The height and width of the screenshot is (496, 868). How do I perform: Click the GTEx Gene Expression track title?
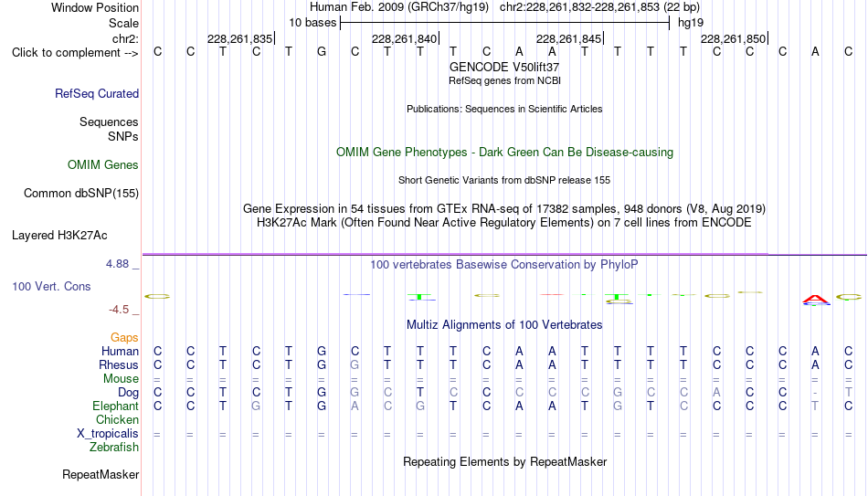pyautogui.click(x=504, y=208)
